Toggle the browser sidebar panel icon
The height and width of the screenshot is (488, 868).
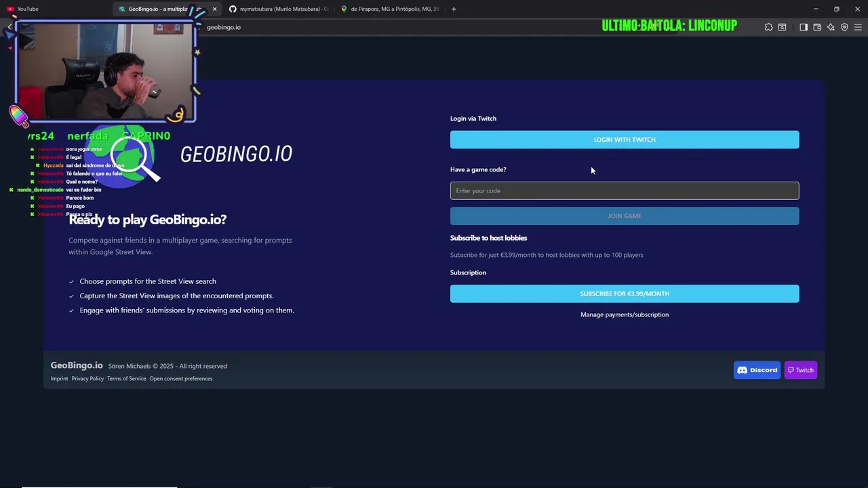click(804, 27)
